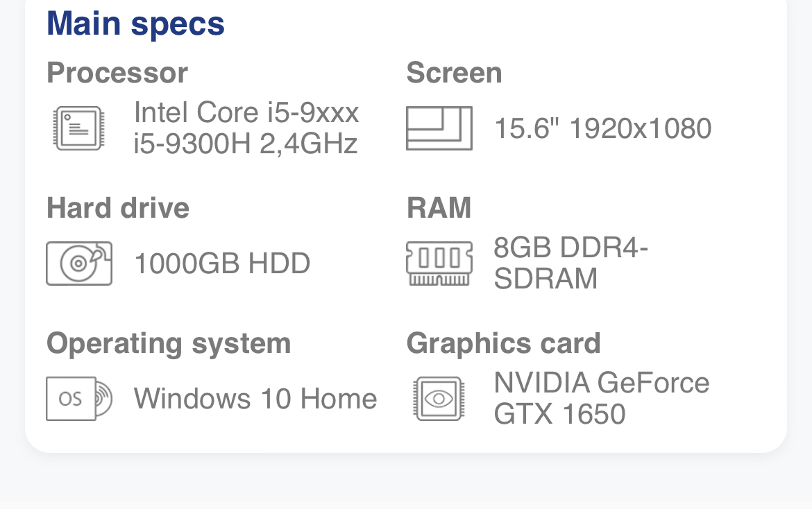Click the hard drive disk icon

pyautogui.click(x=78, y=264)
